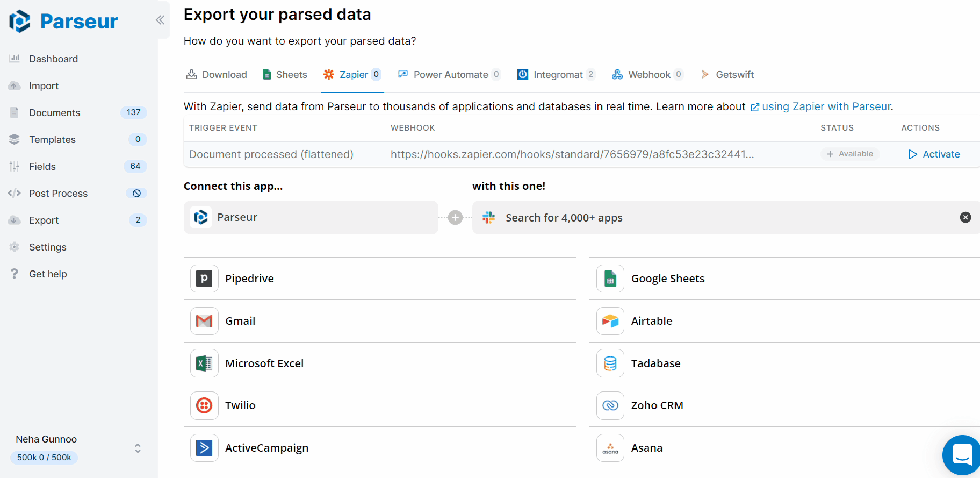Switch to the Getswift tab

click(727, 75)
